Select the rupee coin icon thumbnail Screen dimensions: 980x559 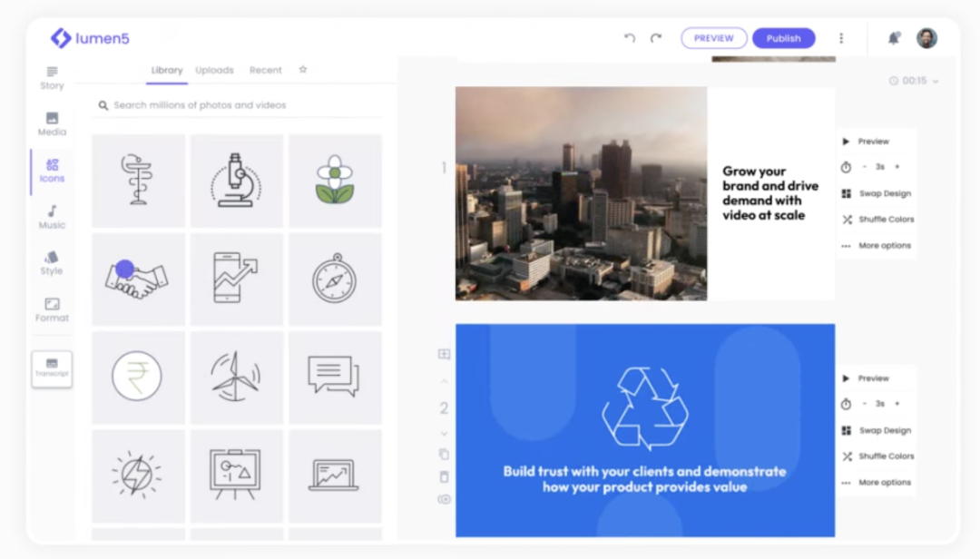point(138,378)
